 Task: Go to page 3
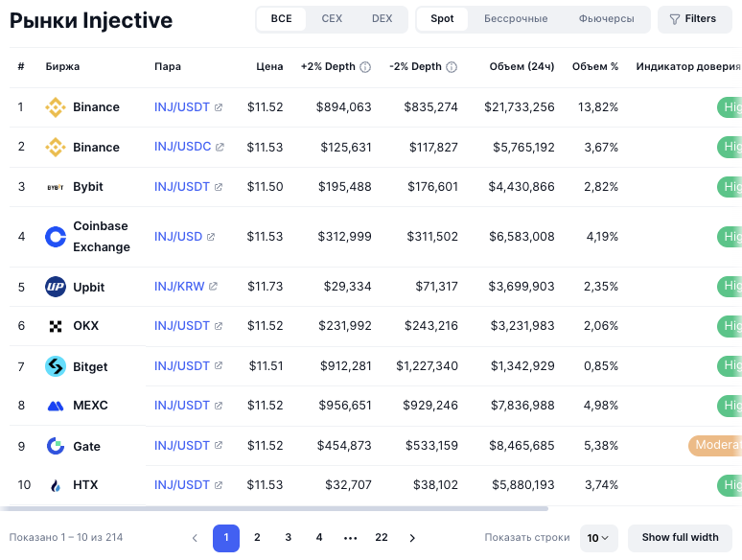(x=289, y=538)
